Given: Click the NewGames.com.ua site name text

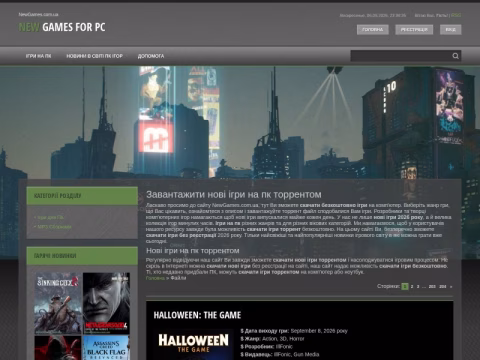Looking at the screenshot, I should click(38, 15).
